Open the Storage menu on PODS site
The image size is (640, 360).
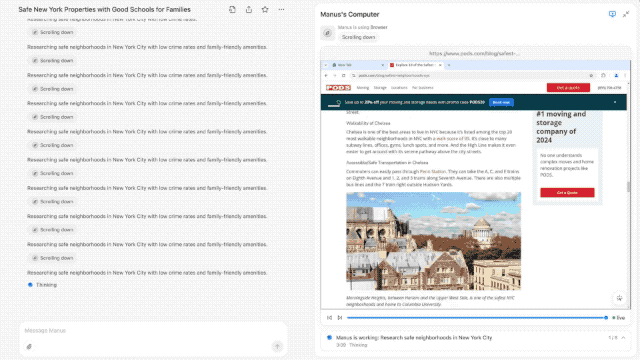click(380, 88)
